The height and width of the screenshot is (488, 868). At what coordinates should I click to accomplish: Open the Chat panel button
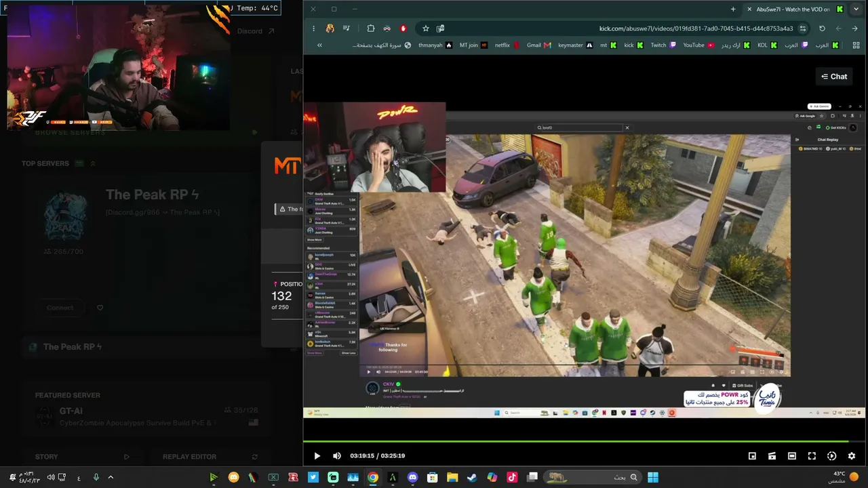(x=834, y=77)
